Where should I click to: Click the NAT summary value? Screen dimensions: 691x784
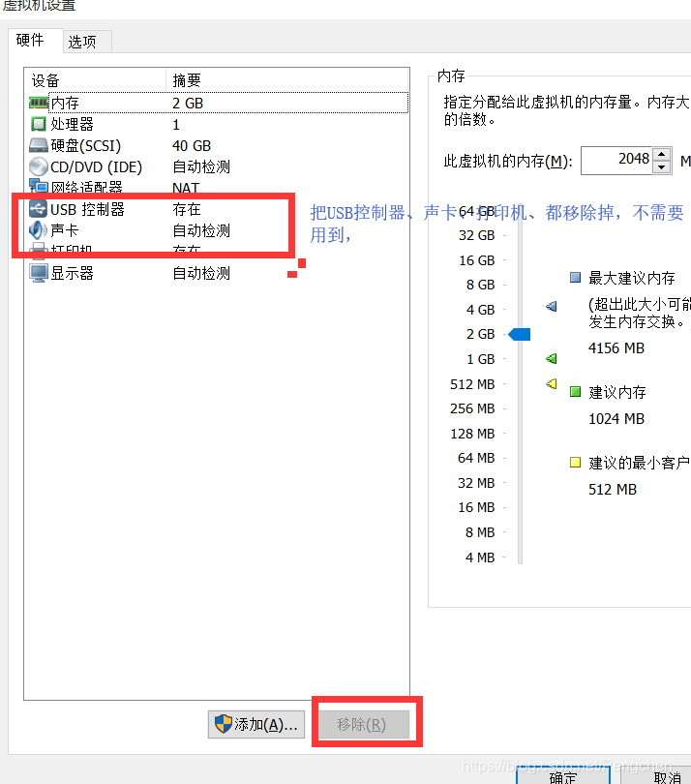(x=186, y=188)
